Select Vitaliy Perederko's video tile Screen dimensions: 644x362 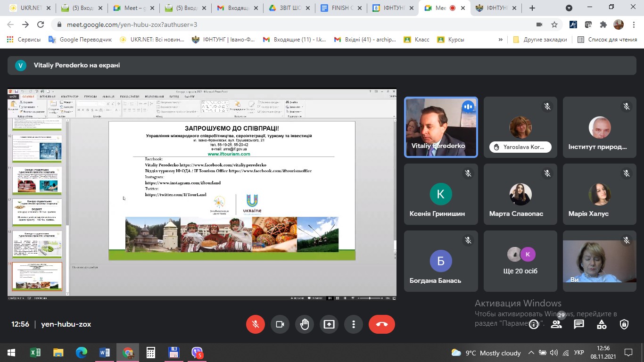point(441,127)
